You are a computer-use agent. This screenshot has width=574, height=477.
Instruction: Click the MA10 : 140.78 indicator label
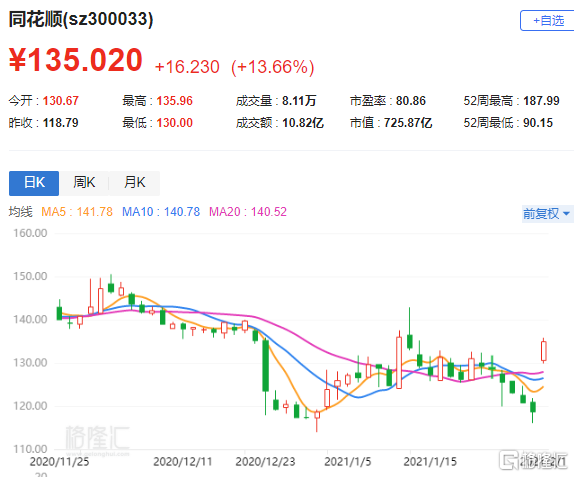tap(161, 212)
